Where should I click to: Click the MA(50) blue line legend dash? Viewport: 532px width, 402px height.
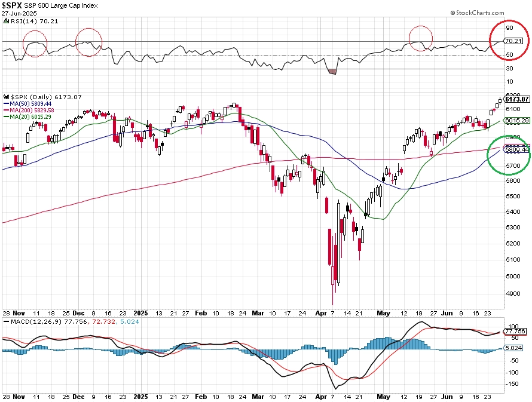tap(6, 104)
